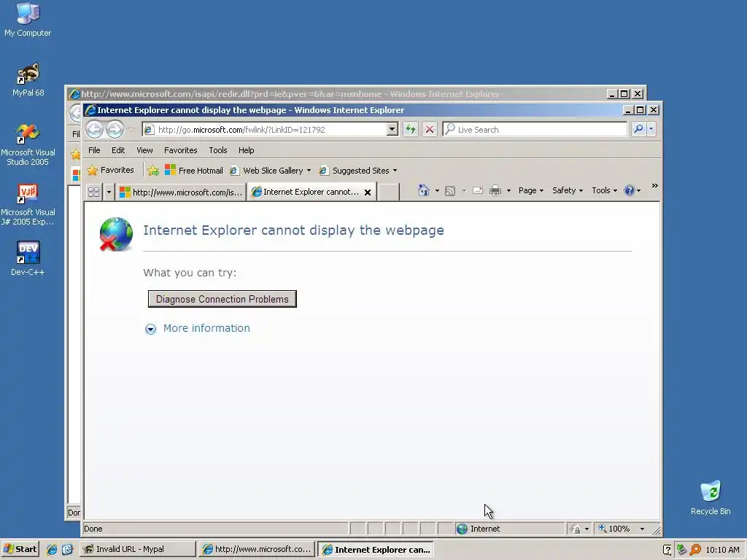Open the Help menu
The height and width of the screenshot is (560, 747).
tap(247, 150)
